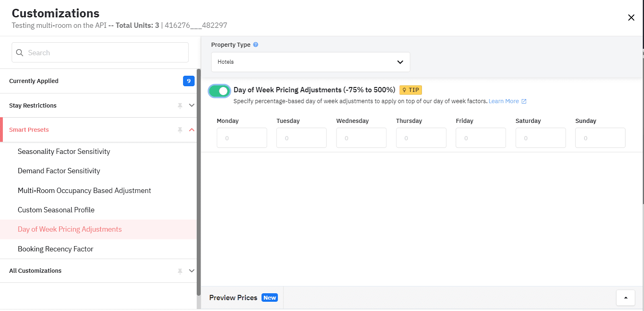This screenshot has height=311, width=644.
Task: Click the customization Search box
Action: [100, 53]
